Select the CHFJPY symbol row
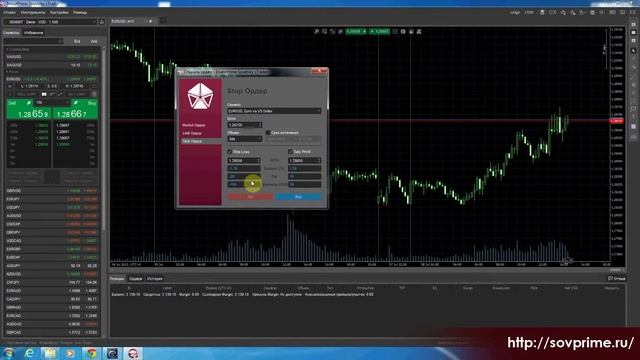Image resolution: width=640 pixels, height=360 pixels. 51,282
